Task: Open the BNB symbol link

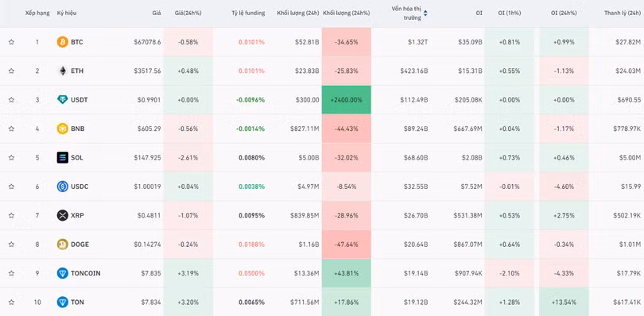Action: (x=78, y=129)
